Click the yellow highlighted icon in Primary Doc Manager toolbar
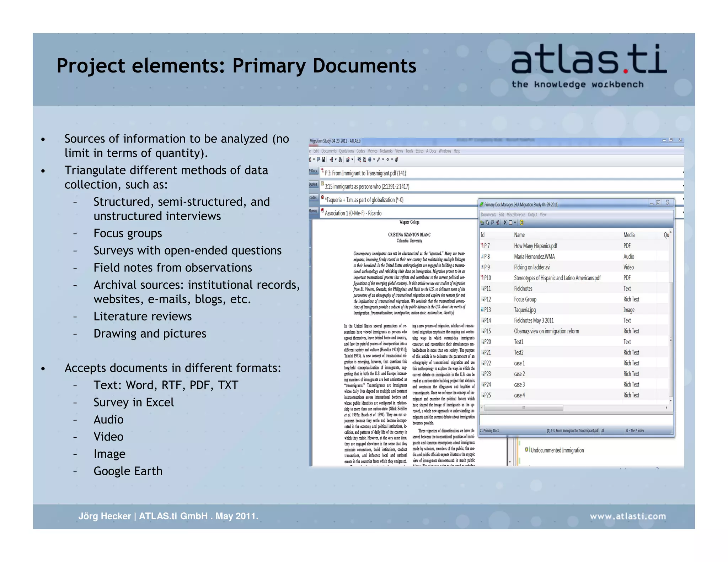 click(x=521, y=223)
